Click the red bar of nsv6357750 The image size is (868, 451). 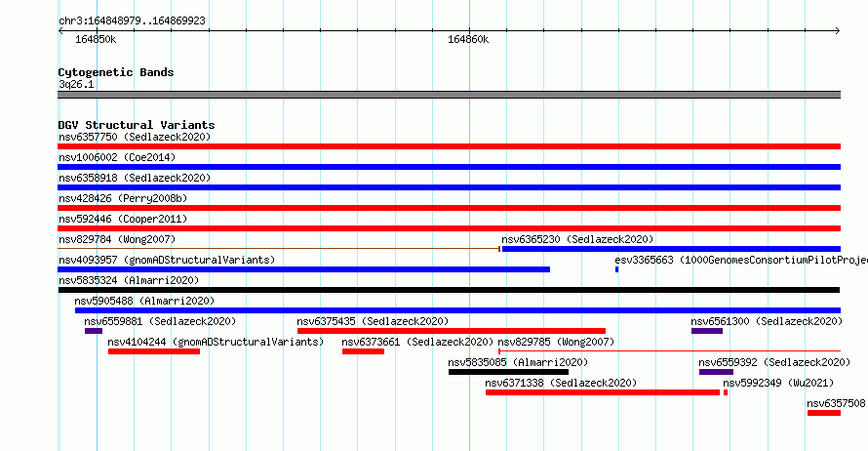[x=449, y=146]
